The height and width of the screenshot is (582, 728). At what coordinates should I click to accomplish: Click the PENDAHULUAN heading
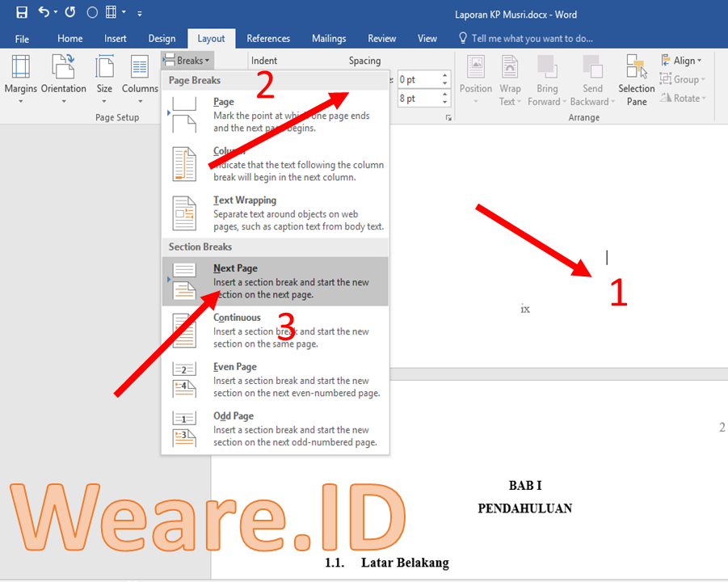[525, 508]
